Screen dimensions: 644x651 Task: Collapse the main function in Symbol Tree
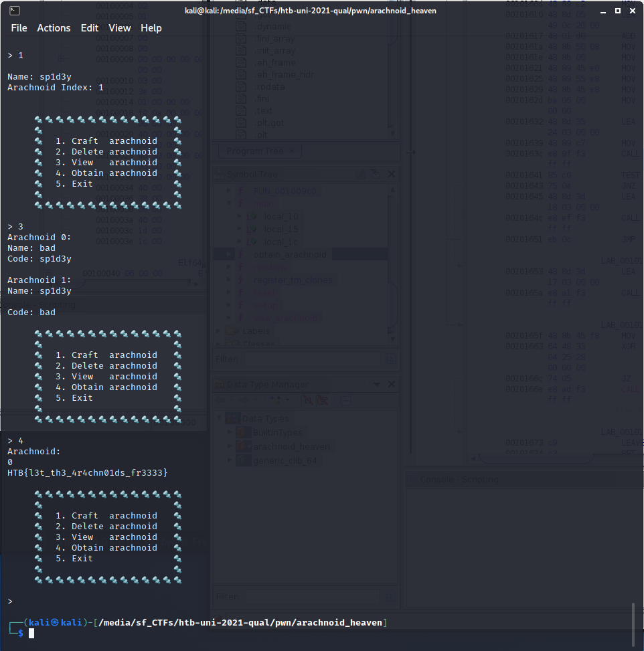pyautogui.click(x=230, y=203)
